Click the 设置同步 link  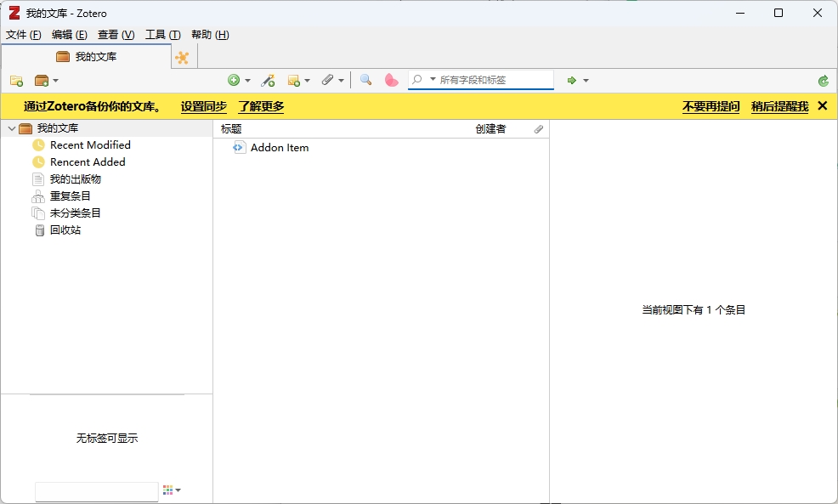pos(204,107)
